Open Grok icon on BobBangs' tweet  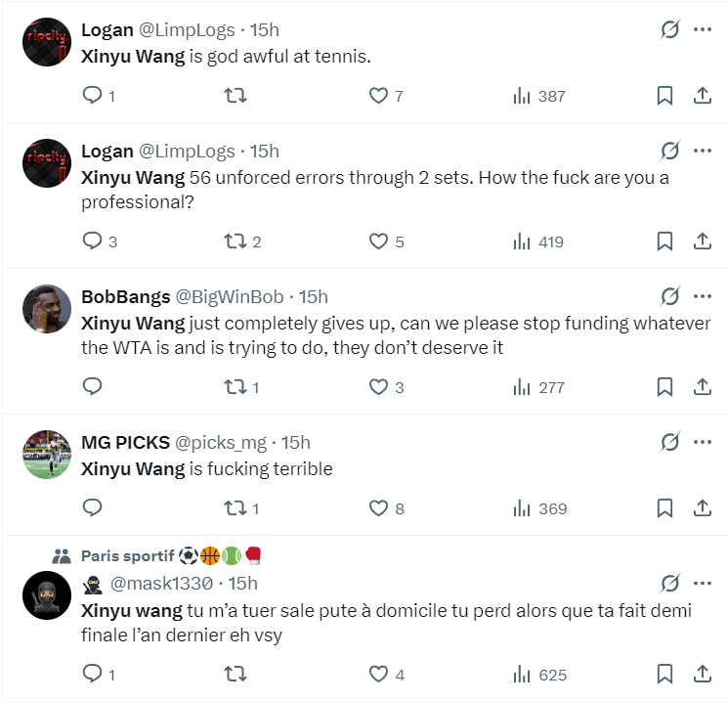pyautogui.click(x=669, y=297)
